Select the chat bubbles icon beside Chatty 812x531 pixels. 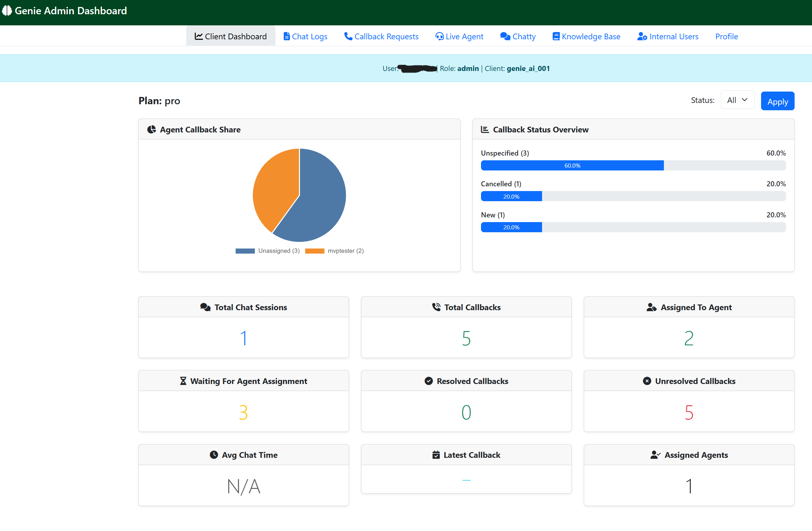point(505,36)
